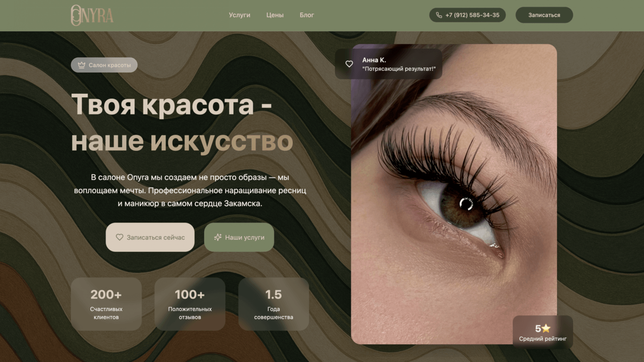The width and height of the screenshot is (644, 362).
Task: Select the Наши услуги button
Action: 239,237
